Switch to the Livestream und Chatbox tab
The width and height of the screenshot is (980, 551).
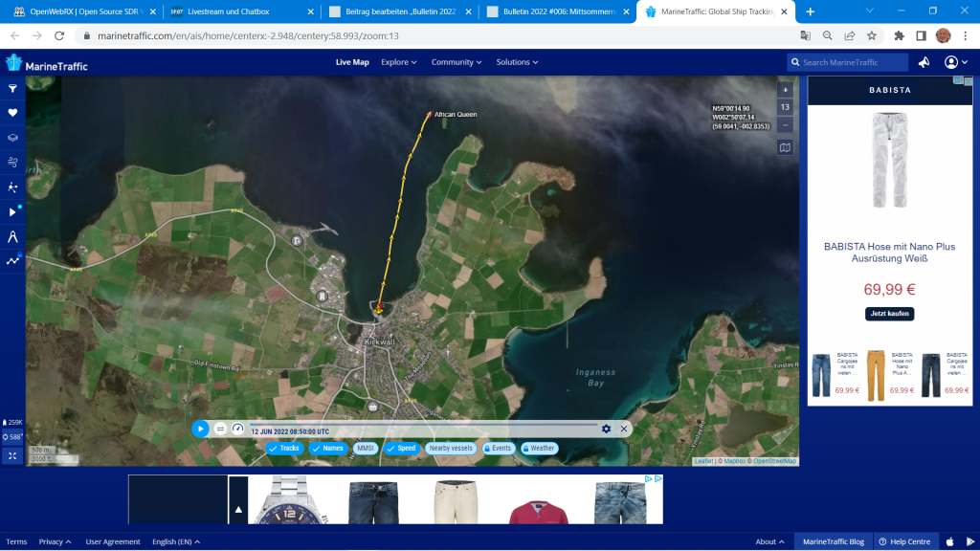click(x=239, y=11)
